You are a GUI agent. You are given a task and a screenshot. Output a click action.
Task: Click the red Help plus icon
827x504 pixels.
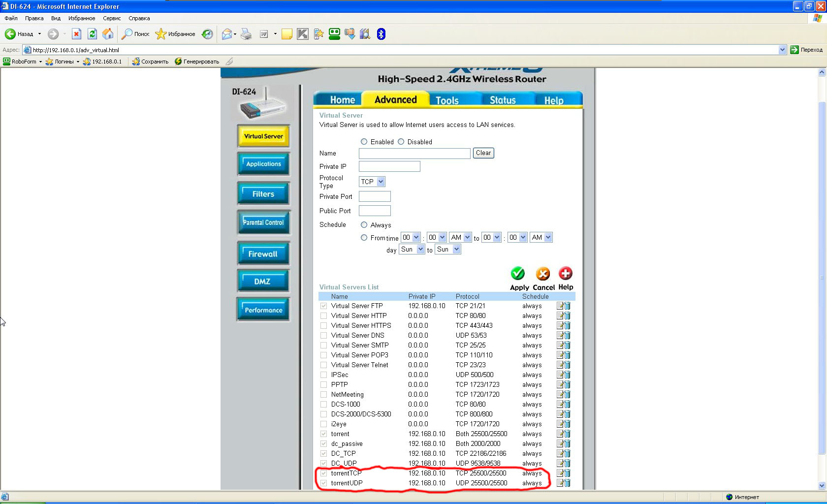tap(566, 273)
